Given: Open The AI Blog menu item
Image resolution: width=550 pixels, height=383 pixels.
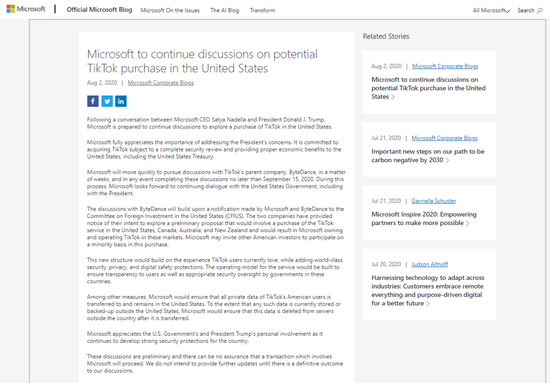Looking at the screenshot, I should tap(224, 11).
